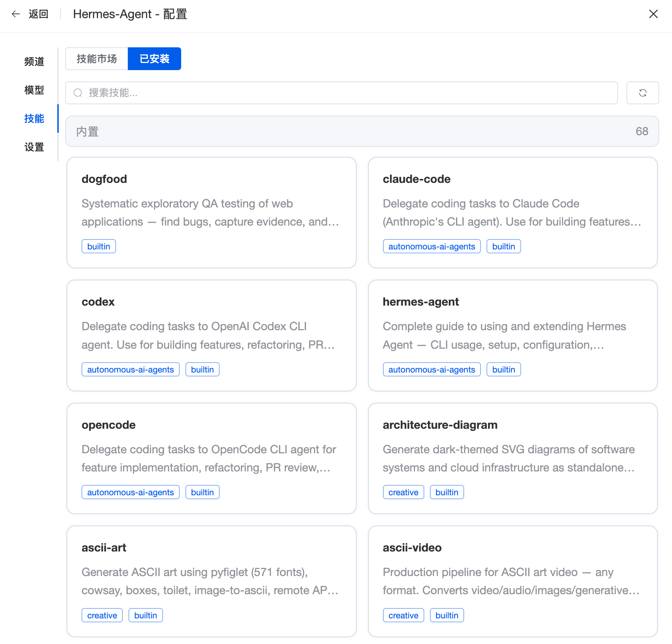Click the search magnifier icon
672x644 pixels.
click(78, 93)
